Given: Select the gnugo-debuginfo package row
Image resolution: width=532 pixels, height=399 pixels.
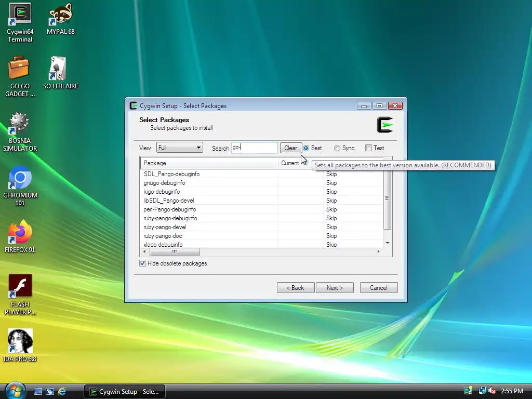Looking at the screenshot, I should [x=262, y=183].
